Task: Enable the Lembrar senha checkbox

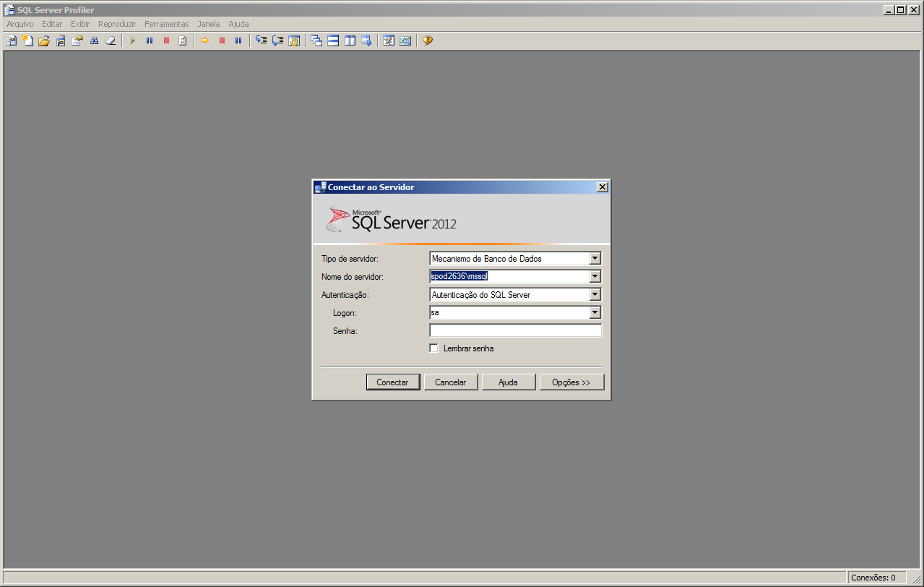Action: pos(433,348)
